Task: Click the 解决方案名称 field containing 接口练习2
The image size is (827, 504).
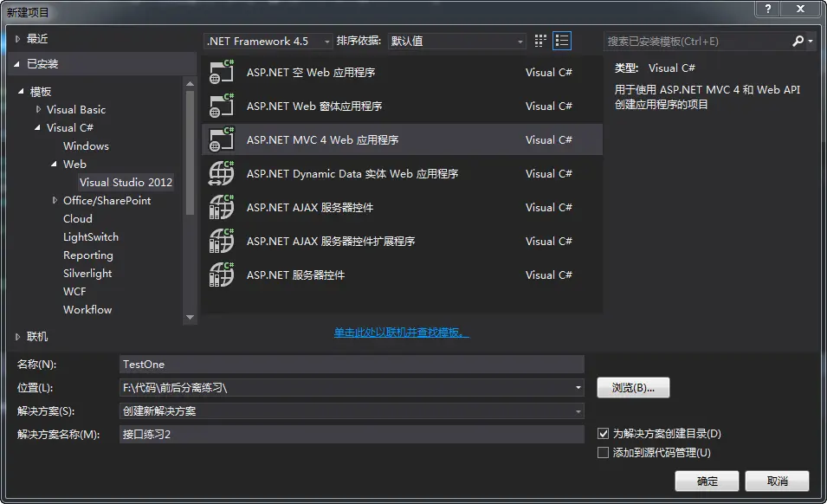Action: (352, 435)
